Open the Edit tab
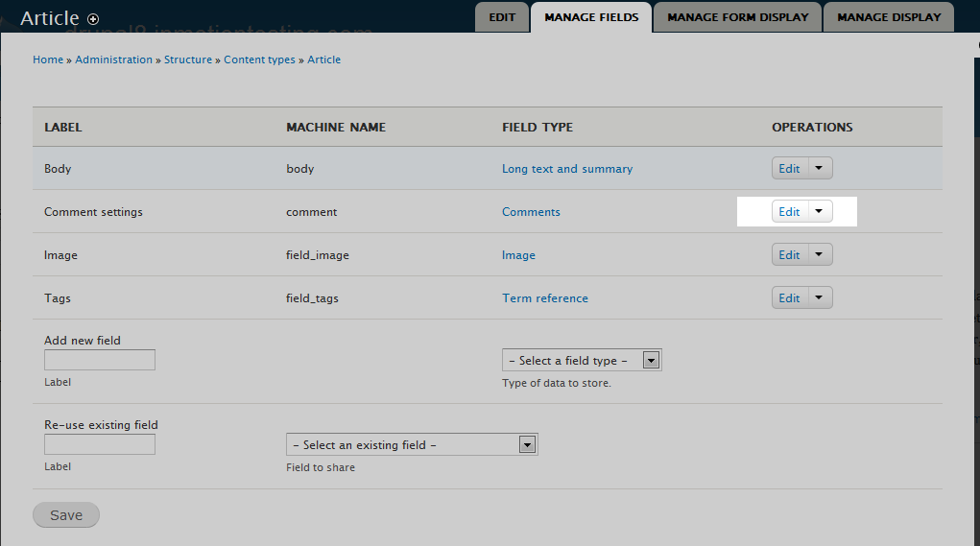 502,17
